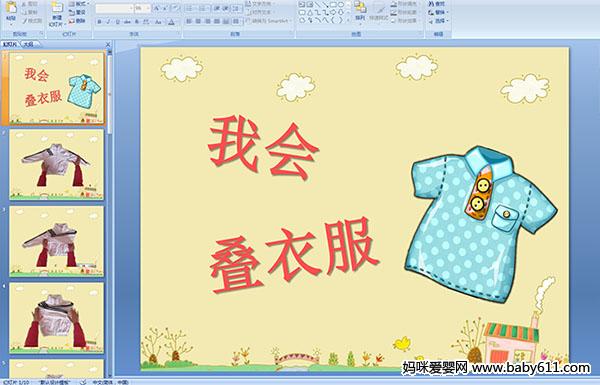The width and height of the screenshot is (600, 385).
Task: Toggle Italic formatting
Action: click(108, 22)
